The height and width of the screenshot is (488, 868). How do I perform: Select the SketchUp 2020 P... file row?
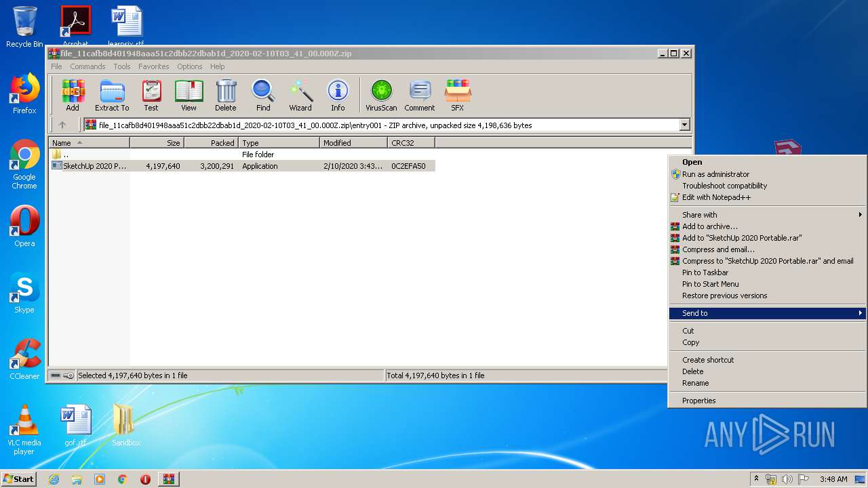point(242,166)
